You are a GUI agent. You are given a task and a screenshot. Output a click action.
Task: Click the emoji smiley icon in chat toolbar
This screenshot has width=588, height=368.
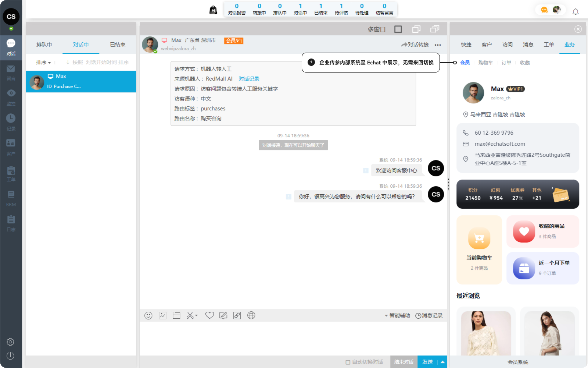click(x=148, y=315)
